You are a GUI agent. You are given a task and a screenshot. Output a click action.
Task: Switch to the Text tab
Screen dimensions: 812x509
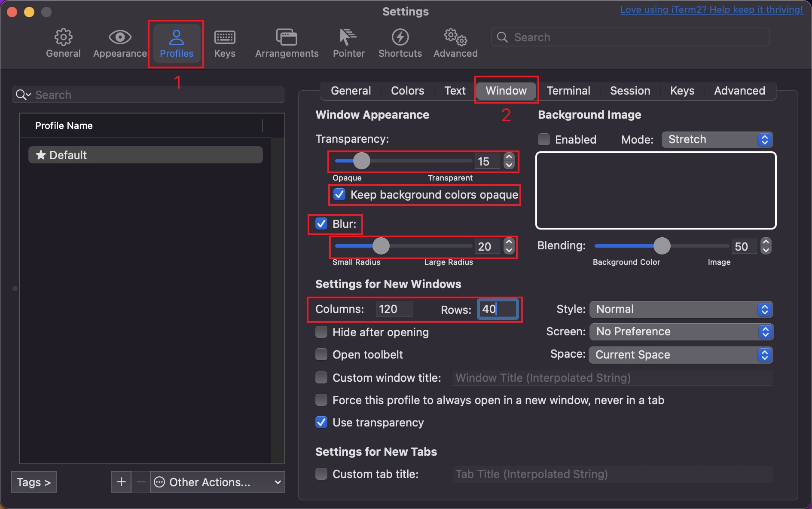[455, 91]
